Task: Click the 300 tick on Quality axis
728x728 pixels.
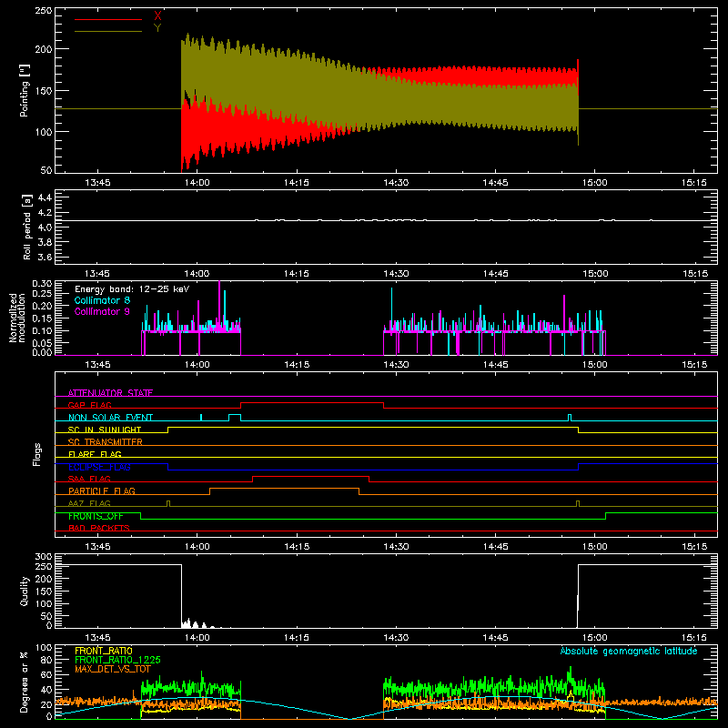Action: click(43, 557)
